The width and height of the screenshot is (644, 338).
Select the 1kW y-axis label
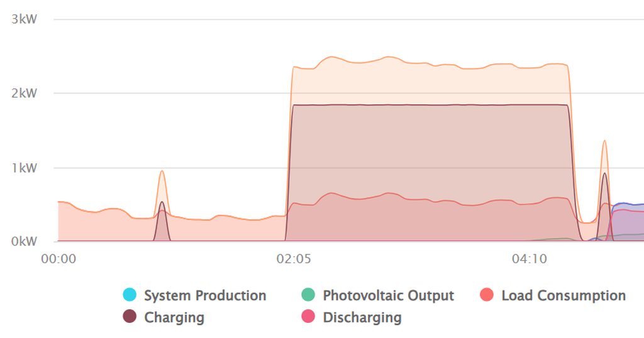25,168
